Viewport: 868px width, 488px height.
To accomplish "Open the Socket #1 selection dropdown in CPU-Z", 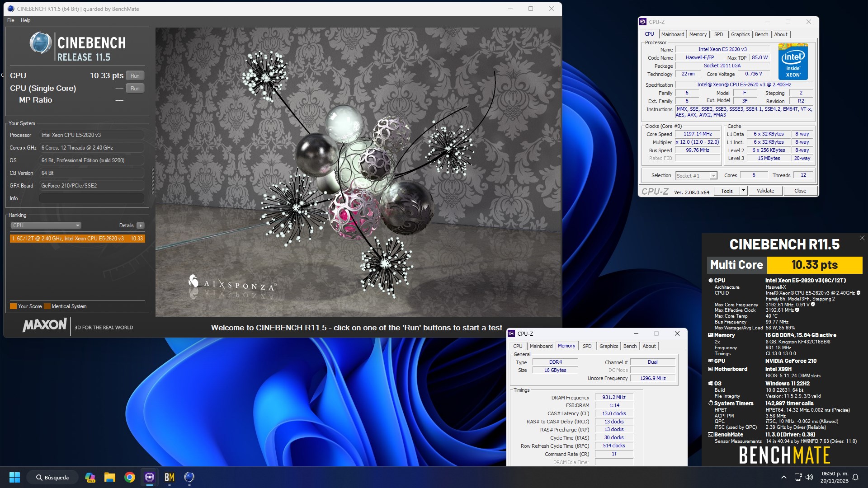I will 696,176.
